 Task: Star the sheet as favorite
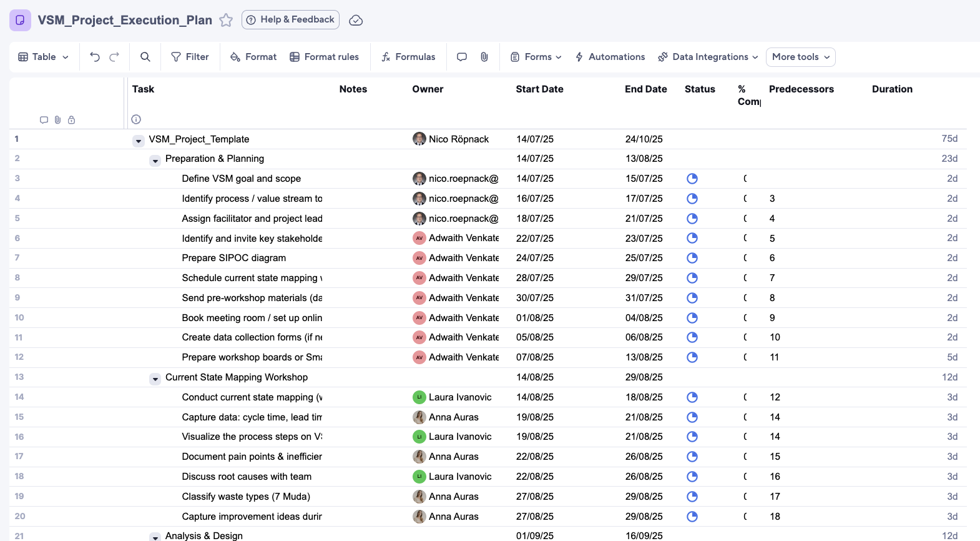pyautogui.click(x=226, y=20)
